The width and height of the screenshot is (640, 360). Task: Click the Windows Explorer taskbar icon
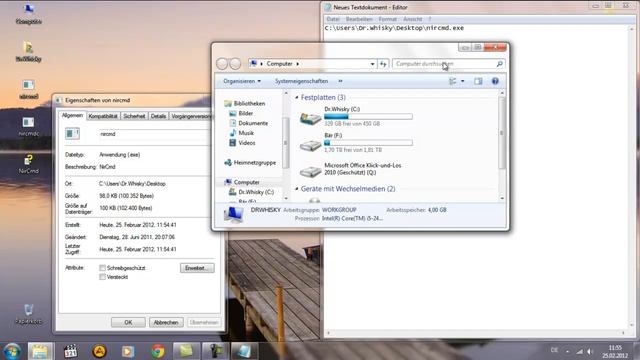point(40,351)
